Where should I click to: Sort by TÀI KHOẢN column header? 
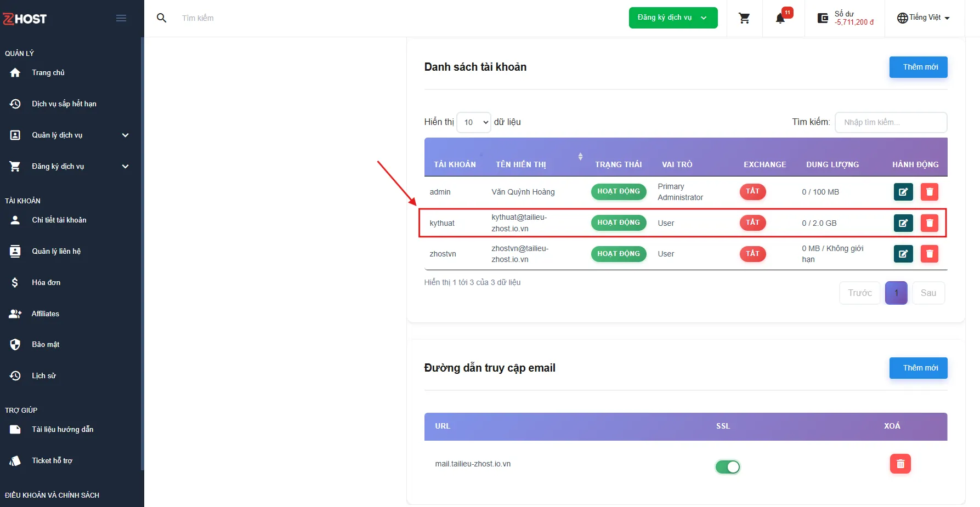pyautogui.click(x=455, y=164)
